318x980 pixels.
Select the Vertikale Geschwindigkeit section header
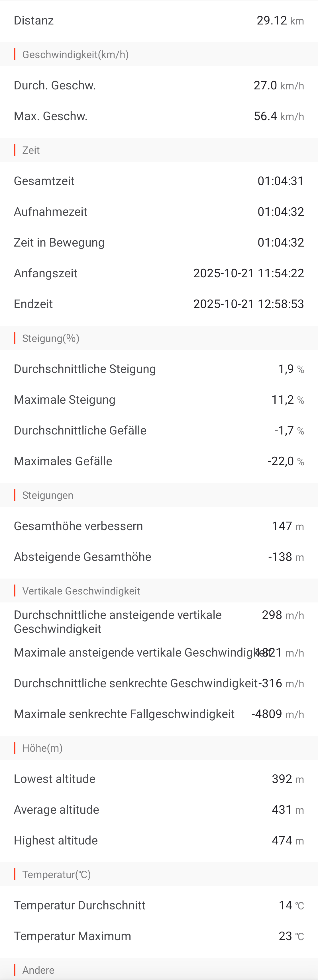pos(81,591)
